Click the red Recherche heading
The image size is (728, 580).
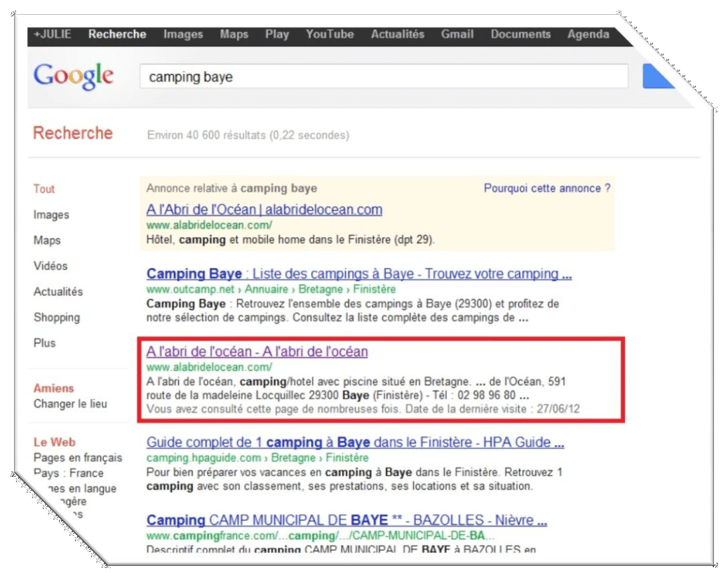73,133
